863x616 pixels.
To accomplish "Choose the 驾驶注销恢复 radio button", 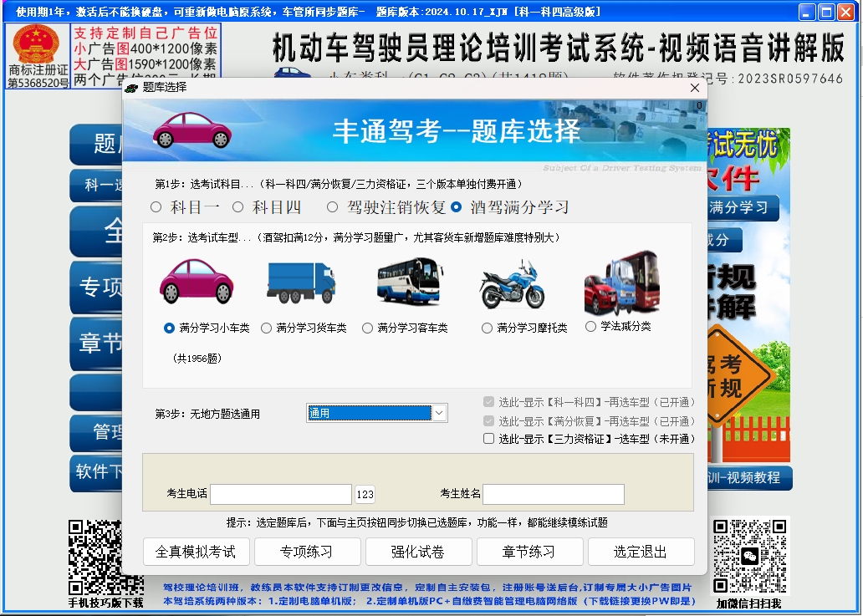I will click(333, 206).
